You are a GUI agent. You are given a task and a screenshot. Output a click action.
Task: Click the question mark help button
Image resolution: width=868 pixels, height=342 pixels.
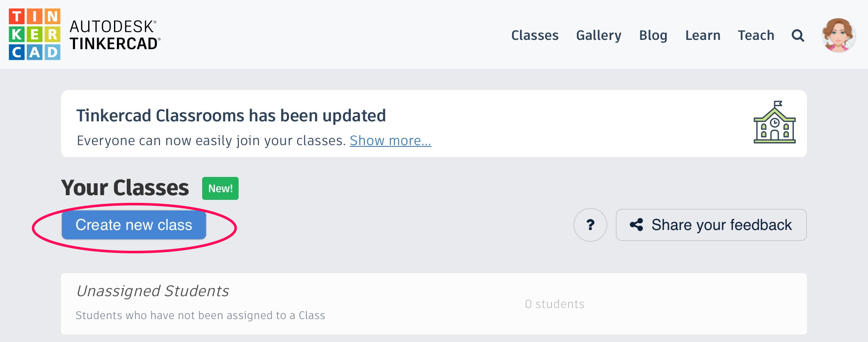point(590,225)
